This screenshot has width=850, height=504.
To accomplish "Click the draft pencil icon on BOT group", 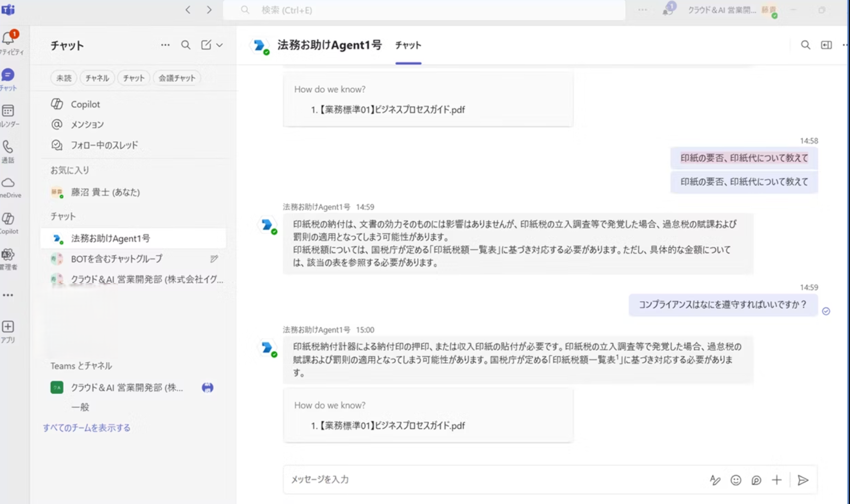I will pyautogui.click(x=214, y=259).
